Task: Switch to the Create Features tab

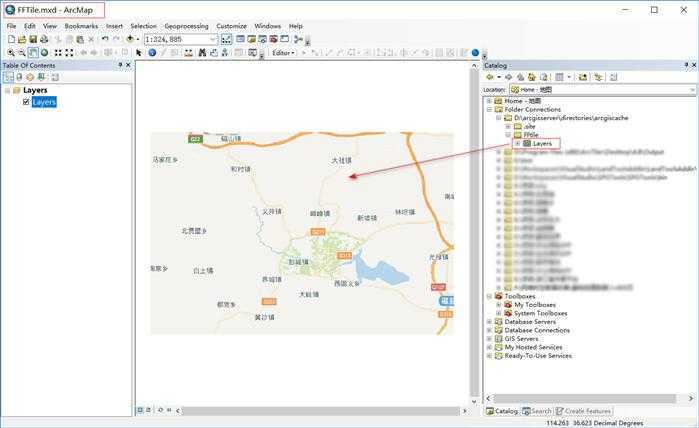Action: point(584,411)
